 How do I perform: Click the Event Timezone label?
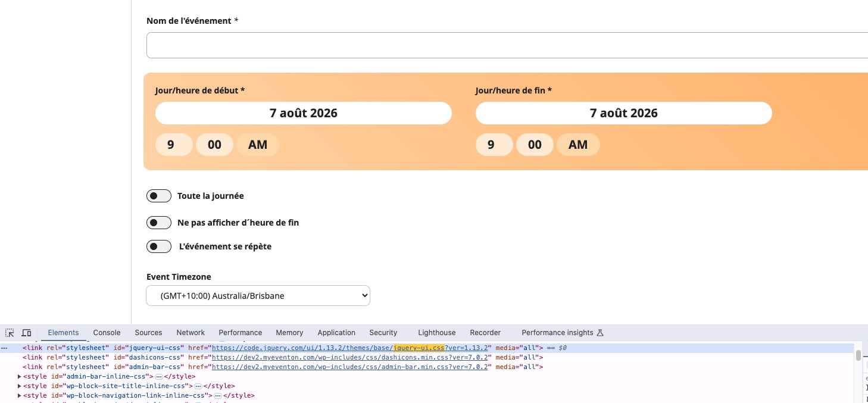click(x=179, y=277)
